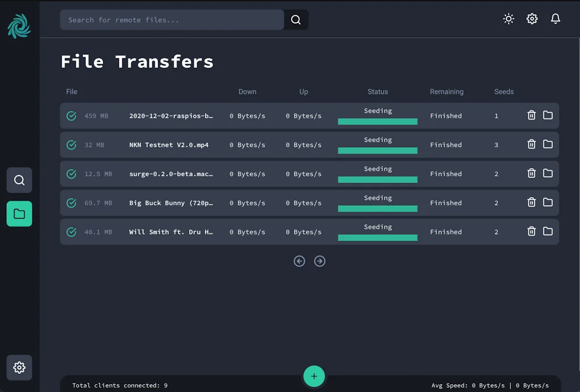
Task: Show Big Buck Bunny in folder
Action: pyautogui.click(x=548, y=202)
